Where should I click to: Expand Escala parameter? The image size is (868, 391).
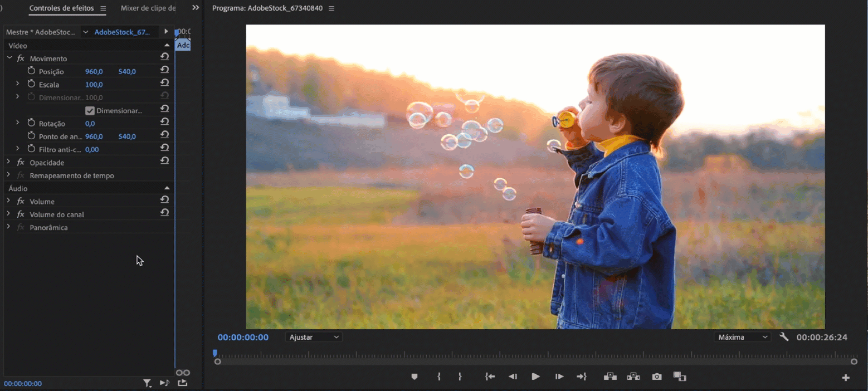click(x=17, y=84)
